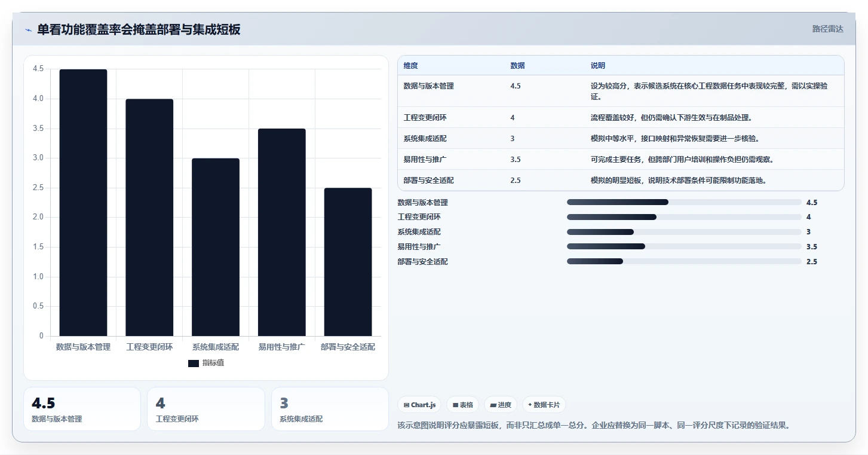Select the 进度 chip
This screenshot has height=455, width=868.
(501, 405)
